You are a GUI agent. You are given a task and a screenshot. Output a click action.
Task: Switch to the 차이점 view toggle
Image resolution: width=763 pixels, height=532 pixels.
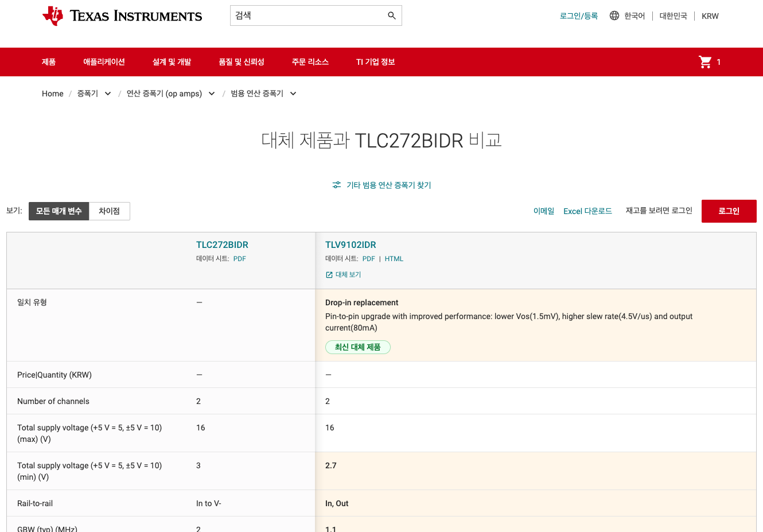click(109, 211)
